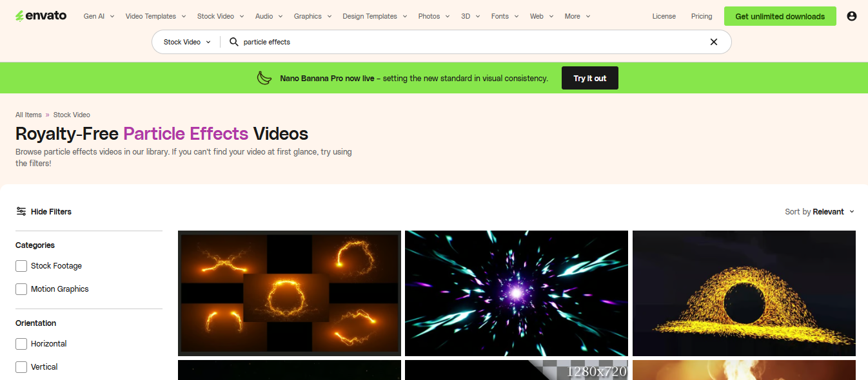Open the Web menu

[542, 16]
